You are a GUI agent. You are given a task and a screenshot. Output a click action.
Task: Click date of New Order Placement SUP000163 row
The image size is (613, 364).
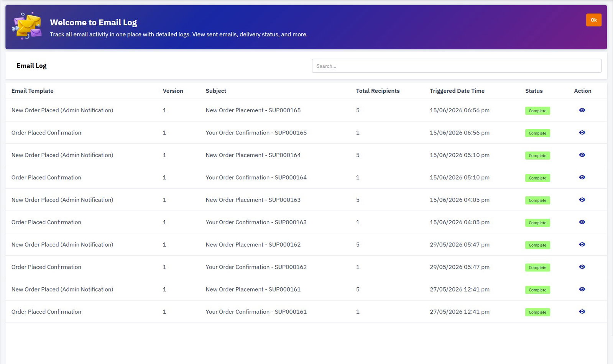tap(460, 200)
